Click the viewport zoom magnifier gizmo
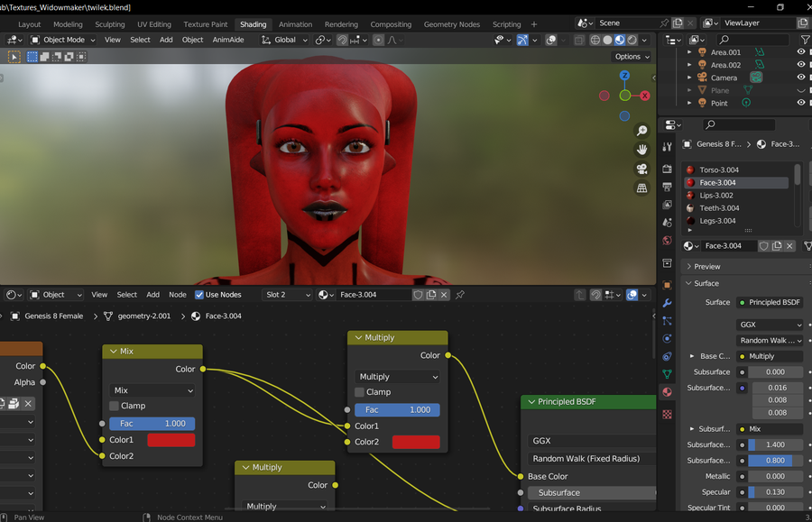This screenshot has height=522, width=812. [641, 131]
